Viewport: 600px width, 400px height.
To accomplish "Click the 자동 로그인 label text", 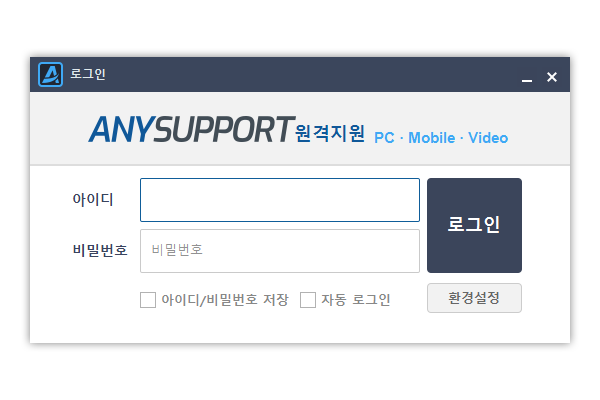I will point(355,300).
